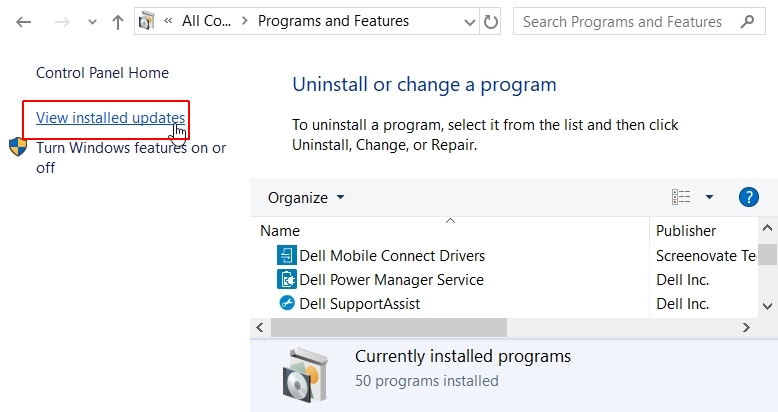Expand the view options arrow

710,197
